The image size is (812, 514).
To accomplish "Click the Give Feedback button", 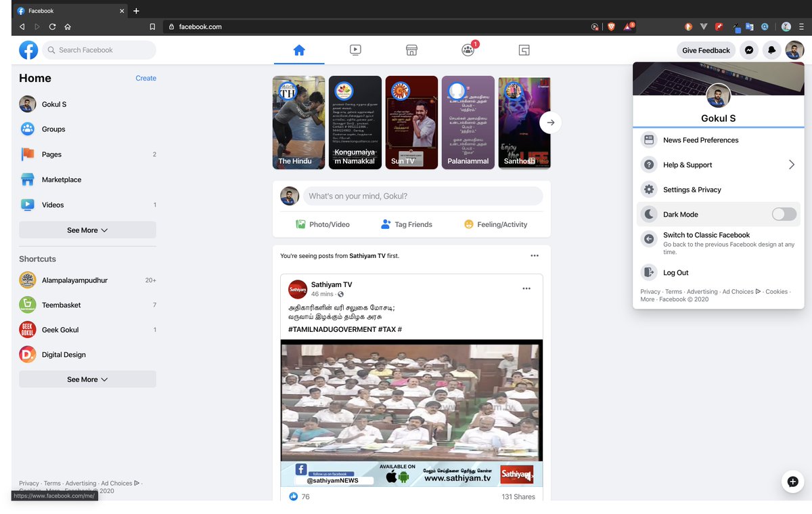I will [x=706, y=50].
